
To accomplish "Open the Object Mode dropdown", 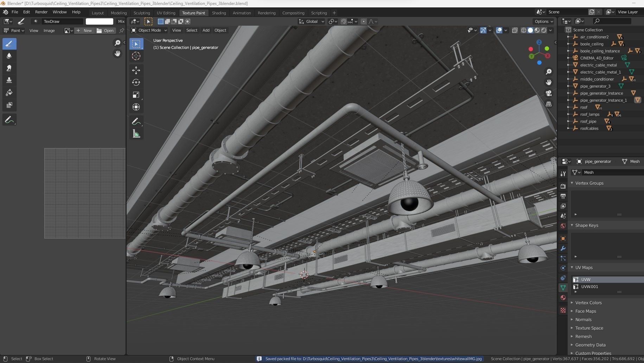I will coord(149,30).
